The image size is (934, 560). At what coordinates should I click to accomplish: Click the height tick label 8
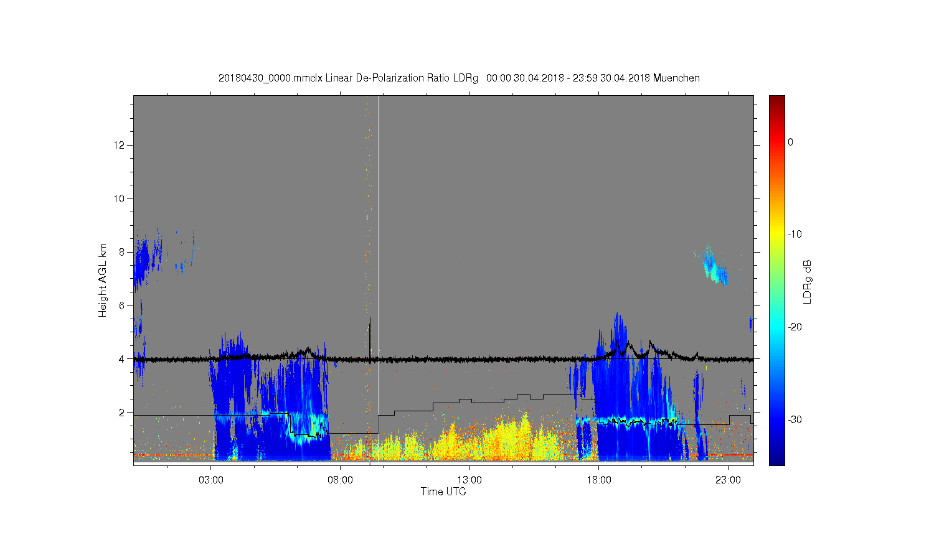[x=122, y=252]
